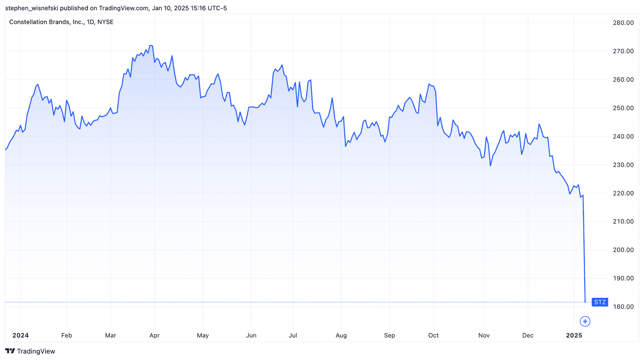Viewport: 644px width, 360px height.
Task: Click the 200.00 price axis label
Action: click(x=623, y=250)
